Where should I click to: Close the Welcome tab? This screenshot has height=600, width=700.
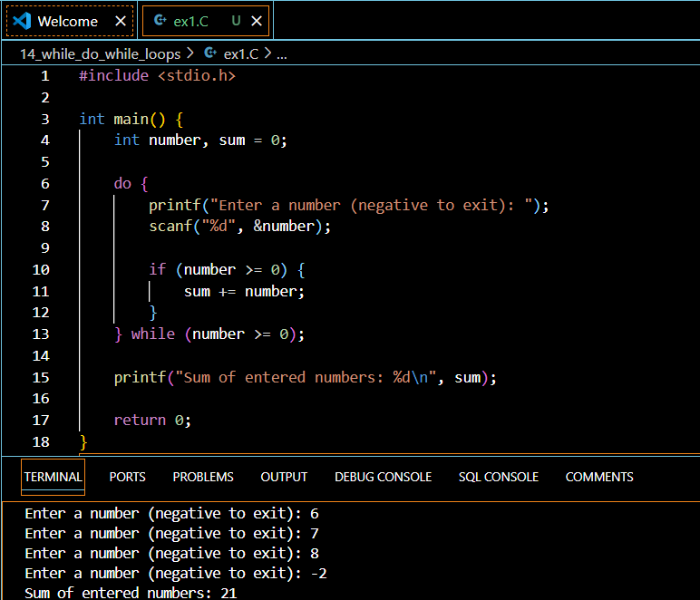tap(121, 21)
